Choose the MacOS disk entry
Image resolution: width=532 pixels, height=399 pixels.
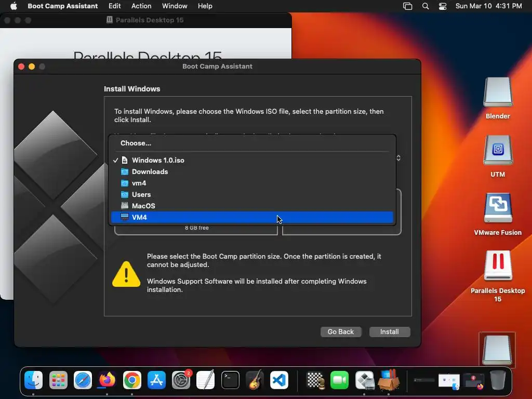252,206
